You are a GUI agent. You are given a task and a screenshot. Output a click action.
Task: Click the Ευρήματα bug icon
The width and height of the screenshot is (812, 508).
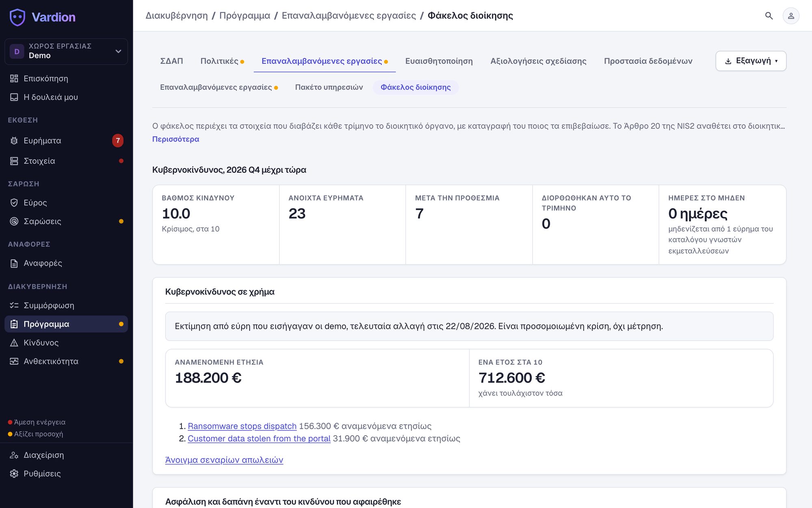[14, 141]
